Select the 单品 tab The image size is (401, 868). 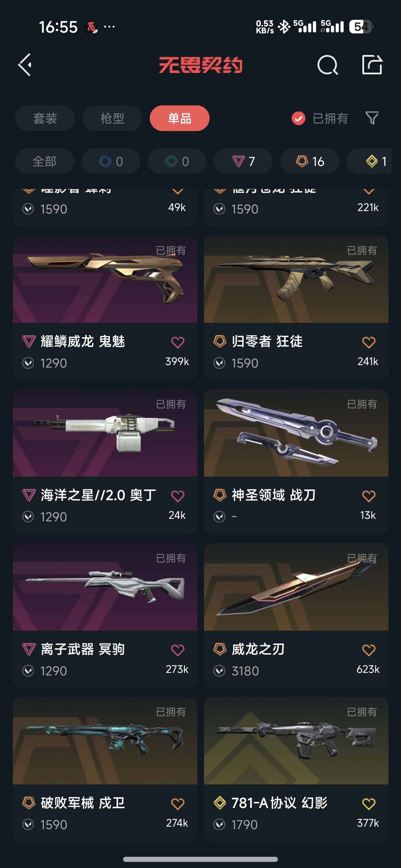click(180, 118)
